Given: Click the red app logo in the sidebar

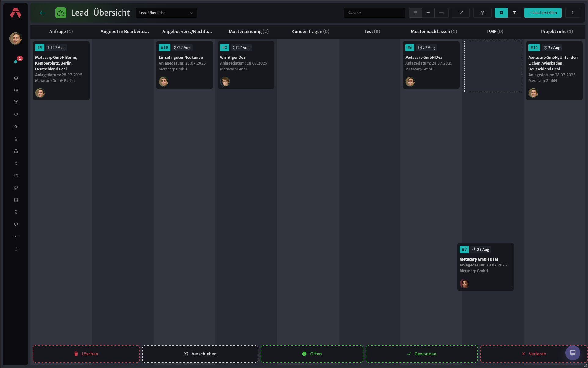Looking at the screenshot, I should tap(16, 13).
